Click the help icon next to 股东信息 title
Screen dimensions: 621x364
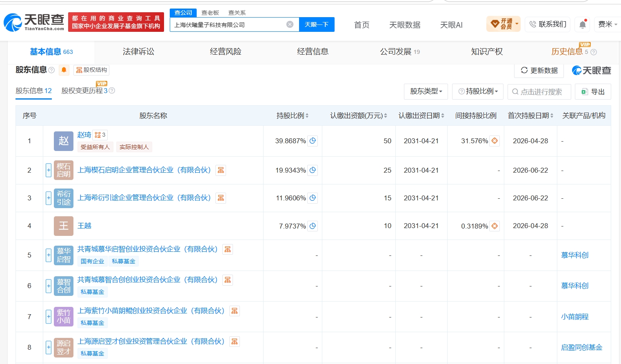point(51,70)
